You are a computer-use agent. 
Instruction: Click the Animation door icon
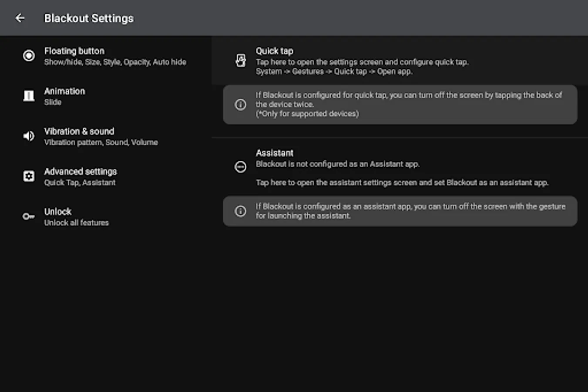pyautogui.click(x=29, y=96)
